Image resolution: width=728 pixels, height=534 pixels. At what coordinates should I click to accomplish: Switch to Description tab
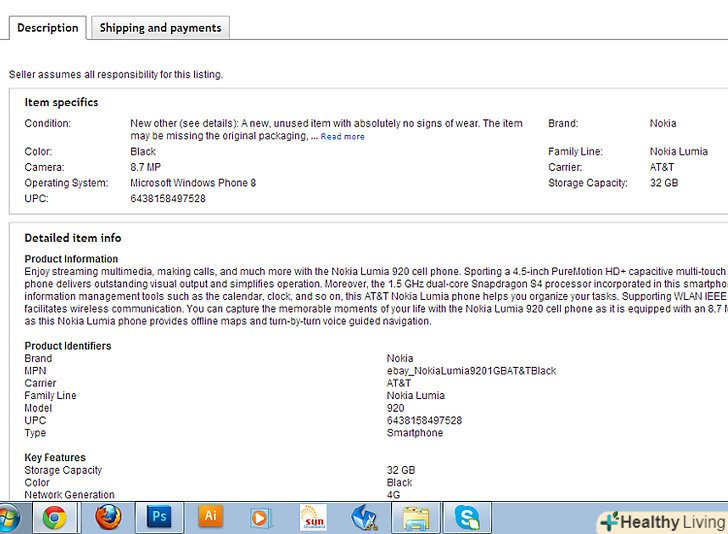click(x=47, y=28)
